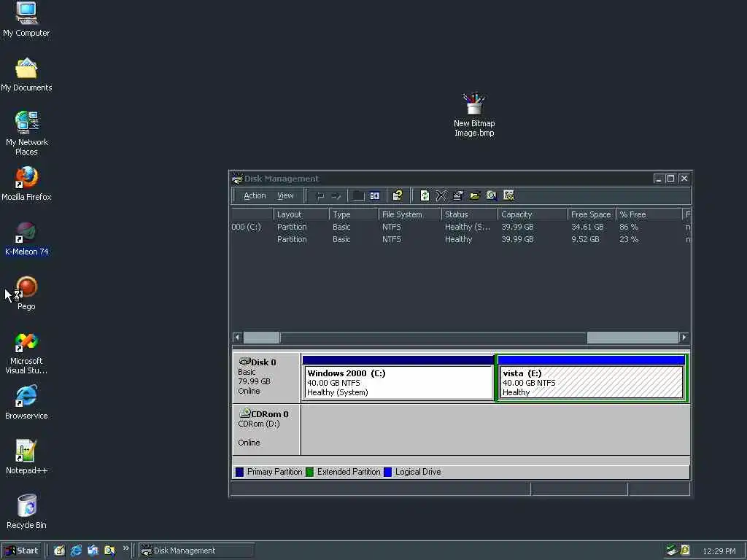747x560 pixels.
Task: Click the Help question-mark toolbar icon
Action: coord(398,195)
